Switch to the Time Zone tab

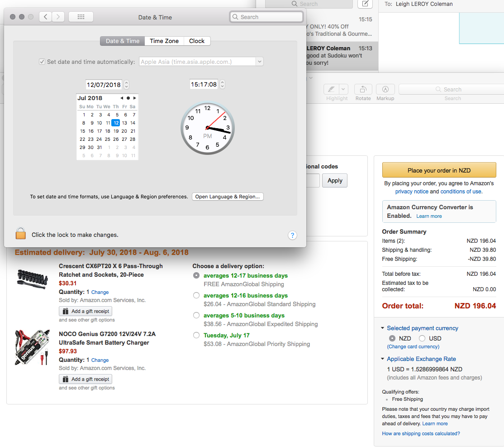(x=164, y=41)
